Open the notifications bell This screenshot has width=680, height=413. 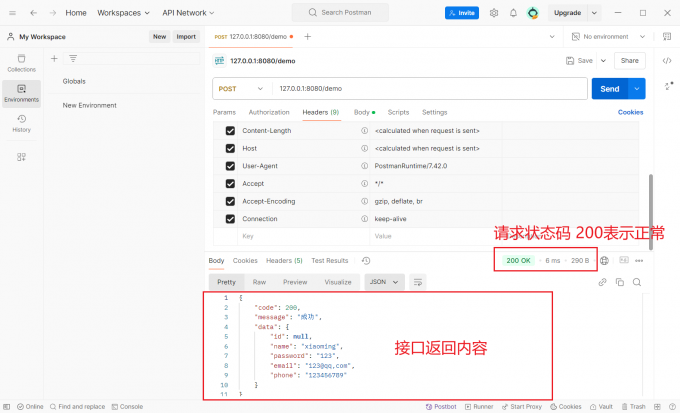513,13
